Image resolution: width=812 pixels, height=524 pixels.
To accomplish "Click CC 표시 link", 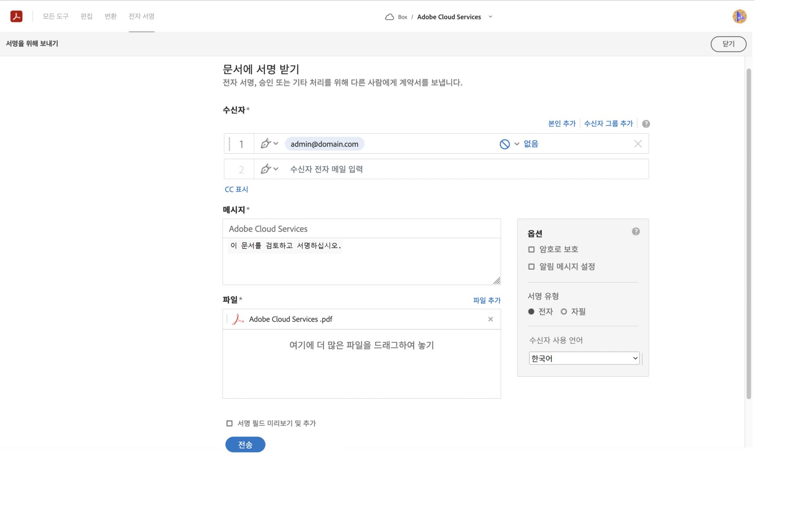I will coord(236,189).
